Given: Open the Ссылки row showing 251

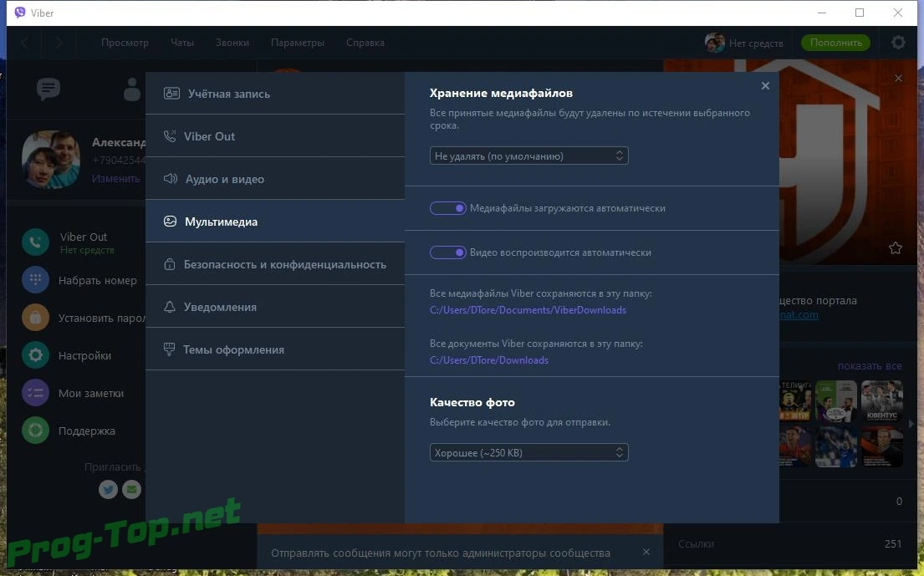Looking at the screenshot, I should pyautogui.click(x=789, y=543).
